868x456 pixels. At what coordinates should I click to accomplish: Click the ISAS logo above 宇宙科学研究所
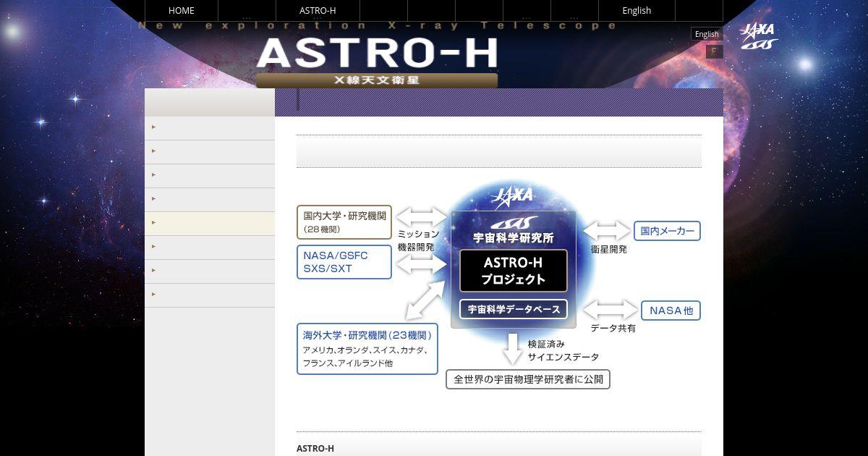tap(514, 223)
